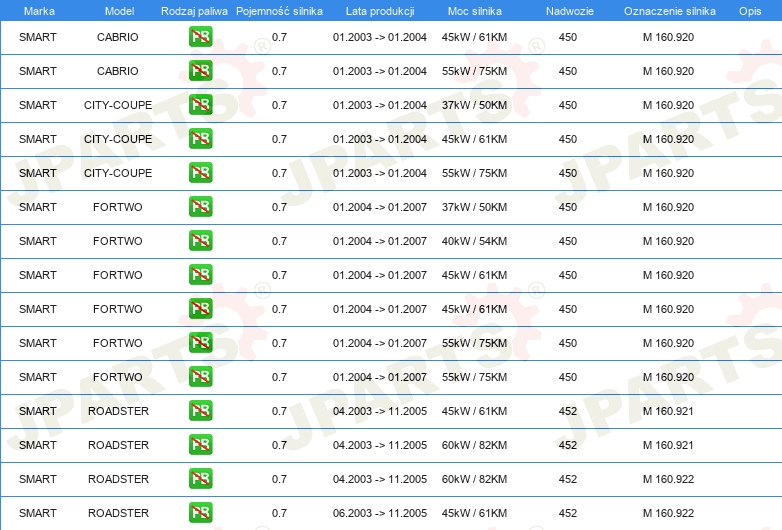Image resolution: width=782 pixels, height=530 pixels.
Task: Click the fuel icon for FORTWO 40kW / 54KM
Action: pos(200,241)
